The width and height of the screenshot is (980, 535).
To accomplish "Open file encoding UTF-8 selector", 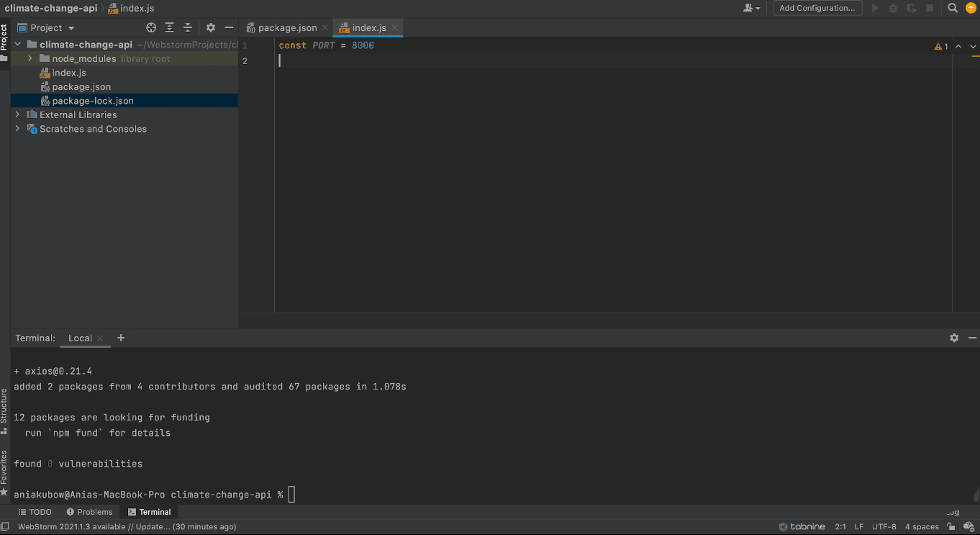I will [884, 526].
